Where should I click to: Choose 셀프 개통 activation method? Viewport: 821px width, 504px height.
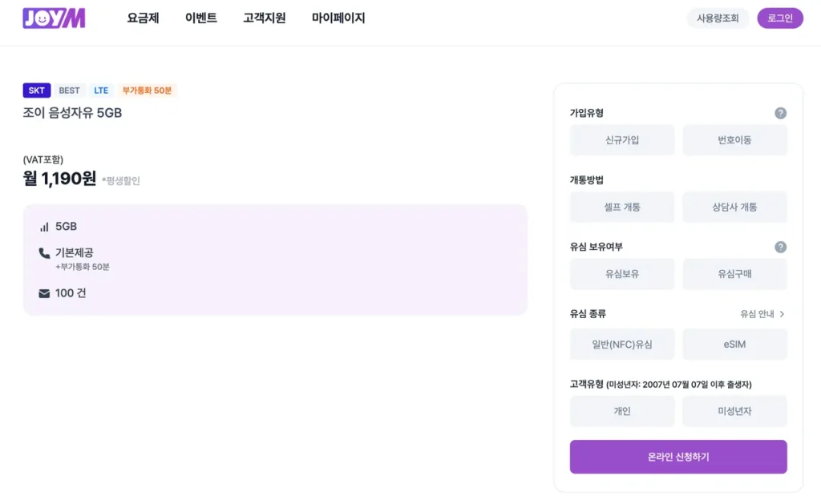pos(622,207)
